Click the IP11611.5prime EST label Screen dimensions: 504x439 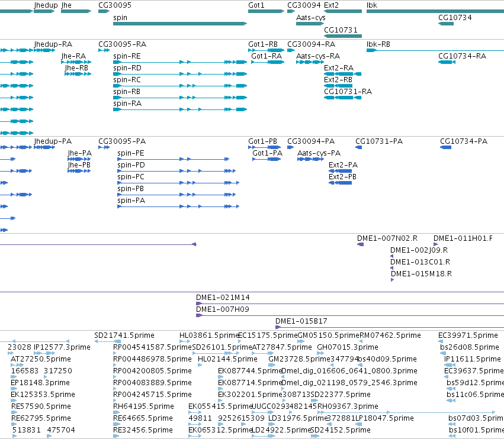click(x=473, y=359)
